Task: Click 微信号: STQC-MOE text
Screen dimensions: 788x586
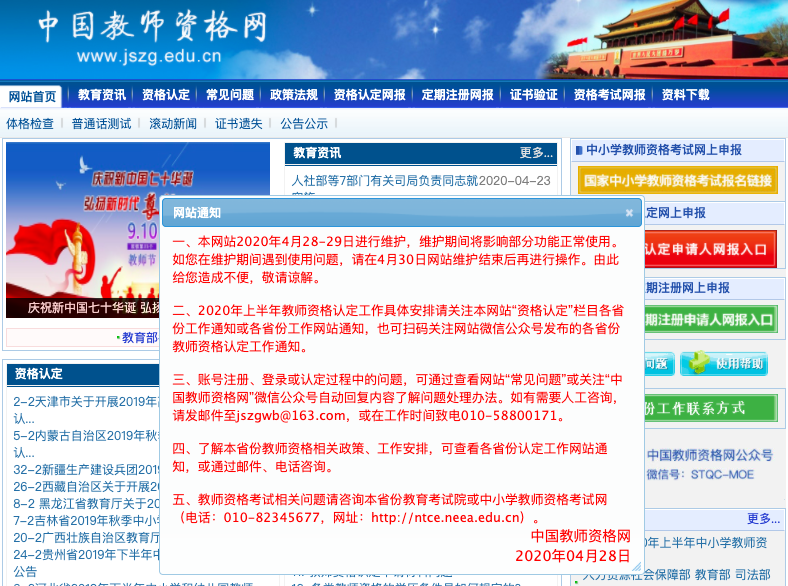Action: coord(700,475)
